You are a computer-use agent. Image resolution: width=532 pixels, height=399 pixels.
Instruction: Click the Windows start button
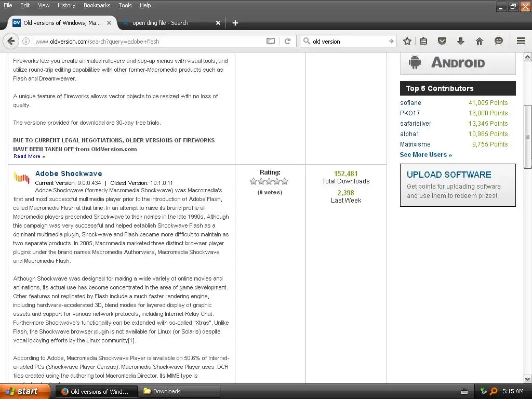(x=24, y=391)
